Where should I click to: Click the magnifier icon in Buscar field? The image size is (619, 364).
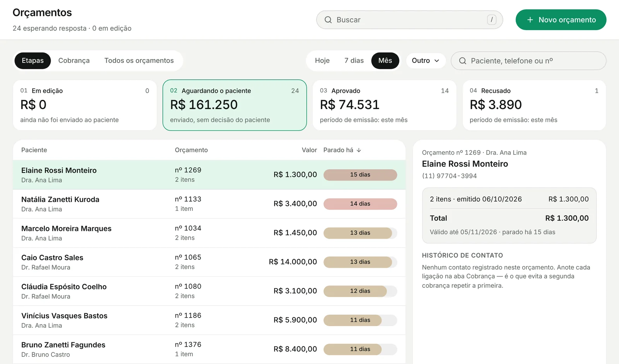(328, 20)
